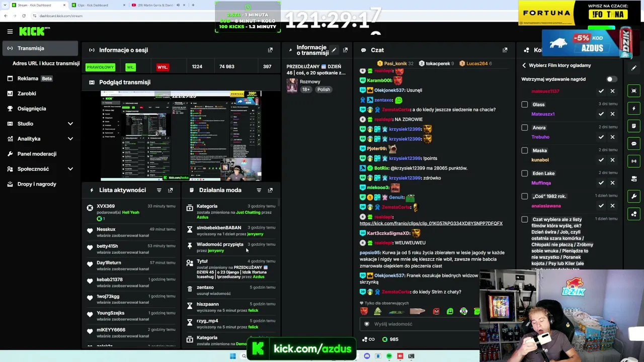Click the pencil edit icon in the right toolbar

(x=634, y=68)
